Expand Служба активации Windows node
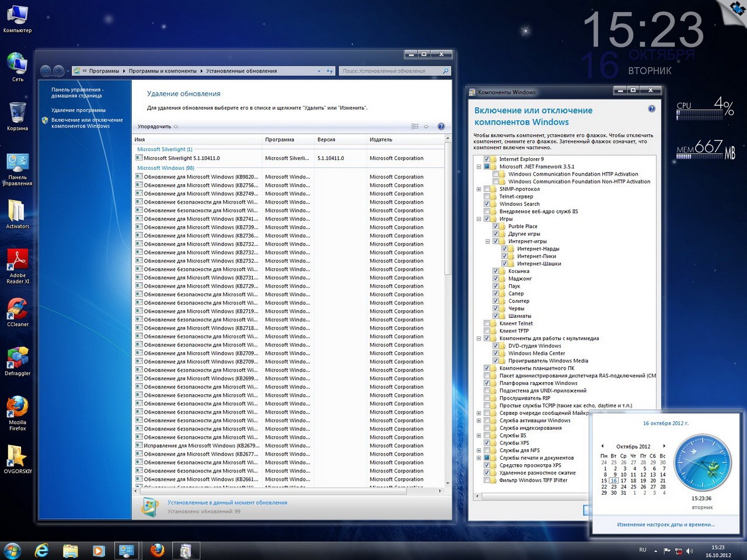Image resolution: width=747 pixels, height=560 pixels. (479, 421)
